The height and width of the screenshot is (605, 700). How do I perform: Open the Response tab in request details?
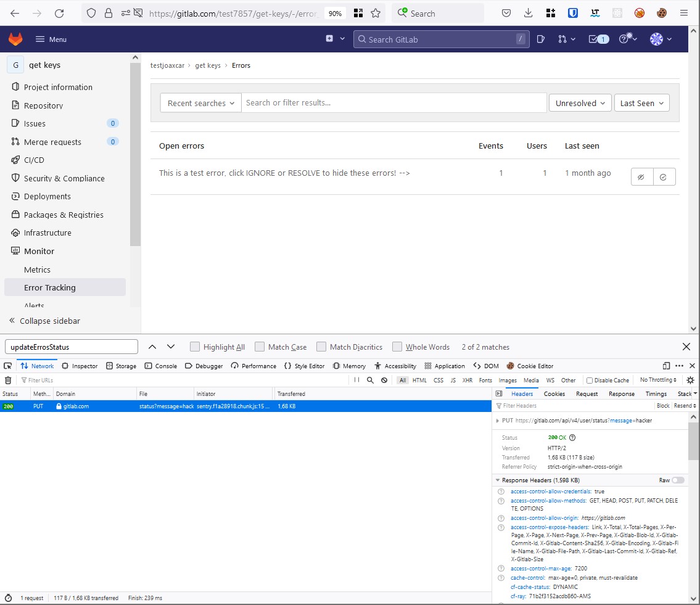[x=621, y=394]
